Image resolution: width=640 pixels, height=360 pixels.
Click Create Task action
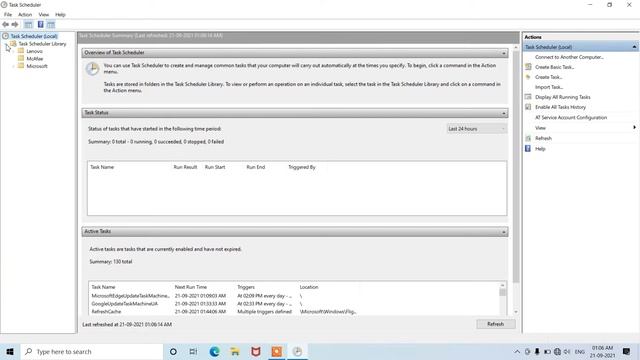pos(549,77)
